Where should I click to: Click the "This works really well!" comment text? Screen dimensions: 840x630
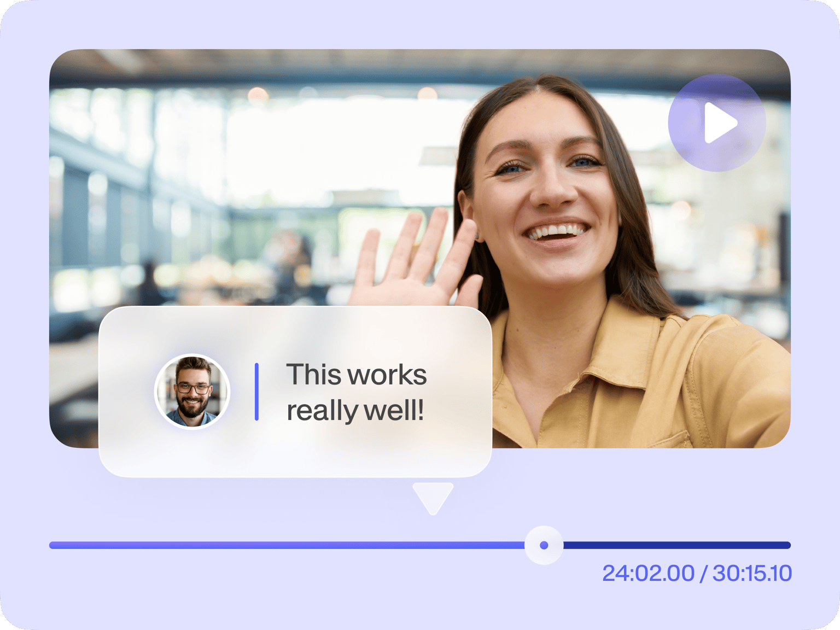point(356,392)
